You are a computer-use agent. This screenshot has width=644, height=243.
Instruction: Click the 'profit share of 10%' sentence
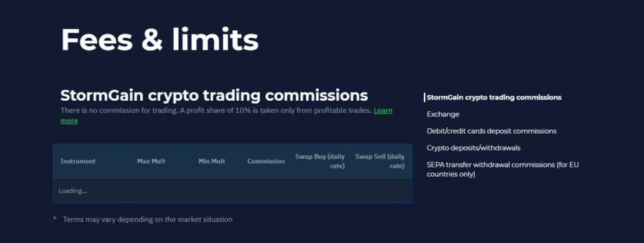275,111
